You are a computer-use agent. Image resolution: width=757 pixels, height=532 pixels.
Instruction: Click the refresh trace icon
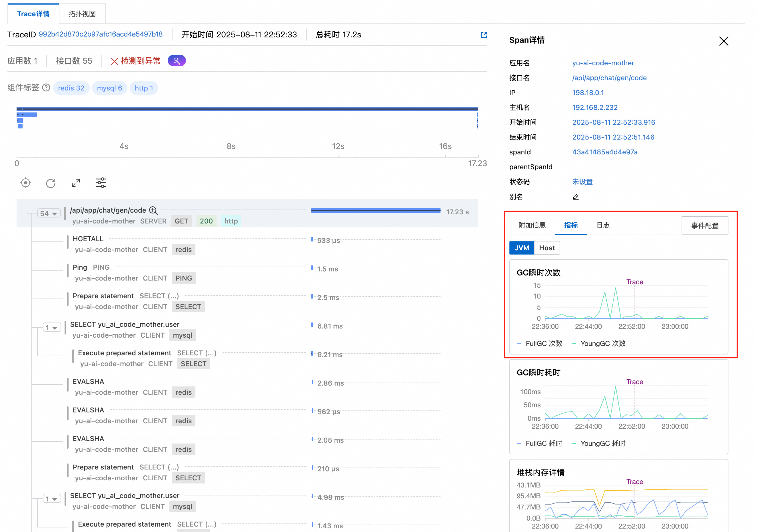tap(51, 183)
